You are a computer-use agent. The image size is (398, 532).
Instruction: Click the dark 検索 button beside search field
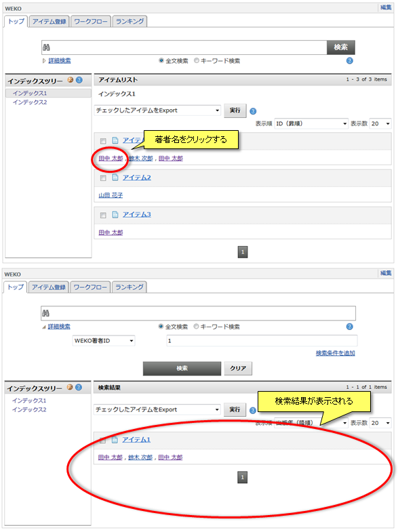click(x=340, y=47)
